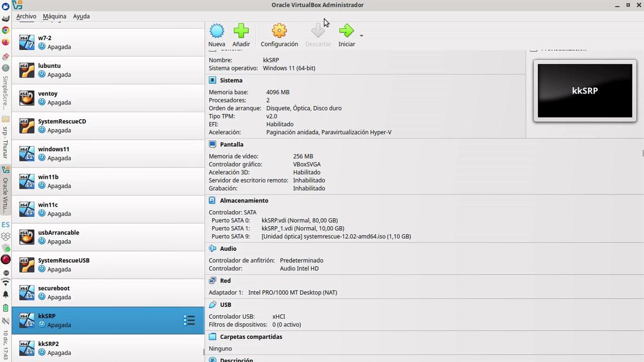Open the Máquina menu
The height and width of the screenshot is (362, 644).
(x=54, y=16)
